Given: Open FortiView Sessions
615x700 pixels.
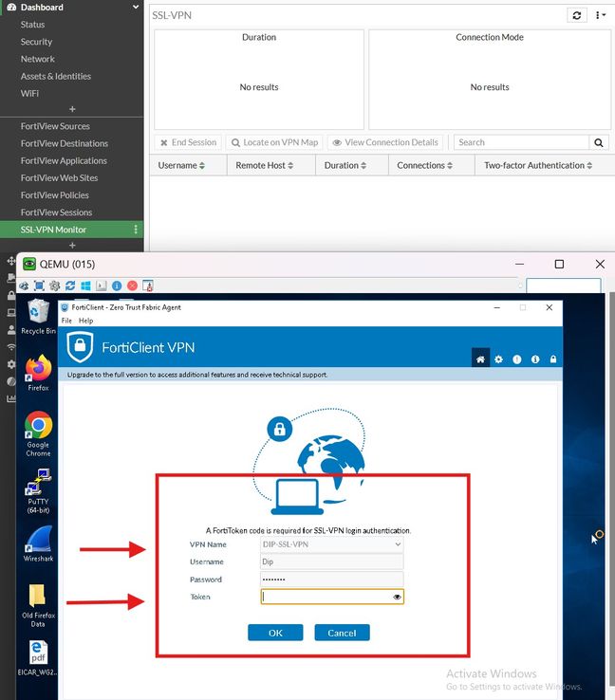Looking at the screenshot, I should point(56,212).
